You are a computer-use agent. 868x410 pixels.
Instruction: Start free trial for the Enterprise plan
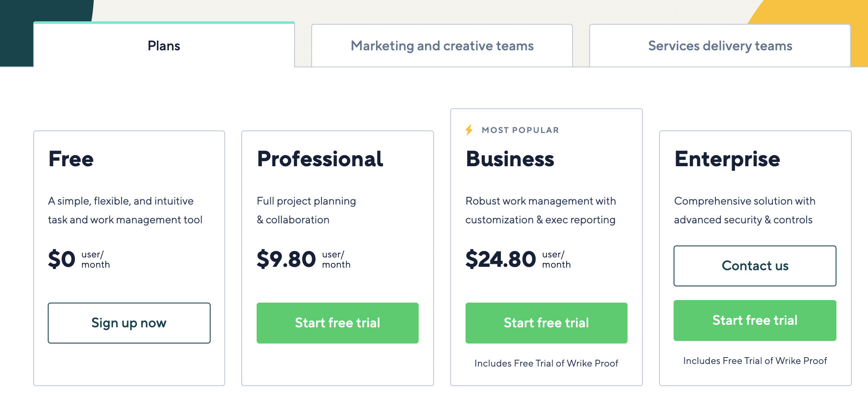[x=755, y=320]
